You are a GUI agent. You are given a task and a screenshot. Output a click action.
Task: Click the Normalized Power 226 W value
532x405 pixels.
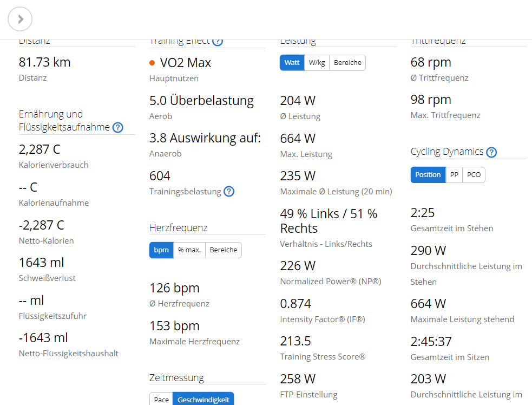(x=298, y=266)
